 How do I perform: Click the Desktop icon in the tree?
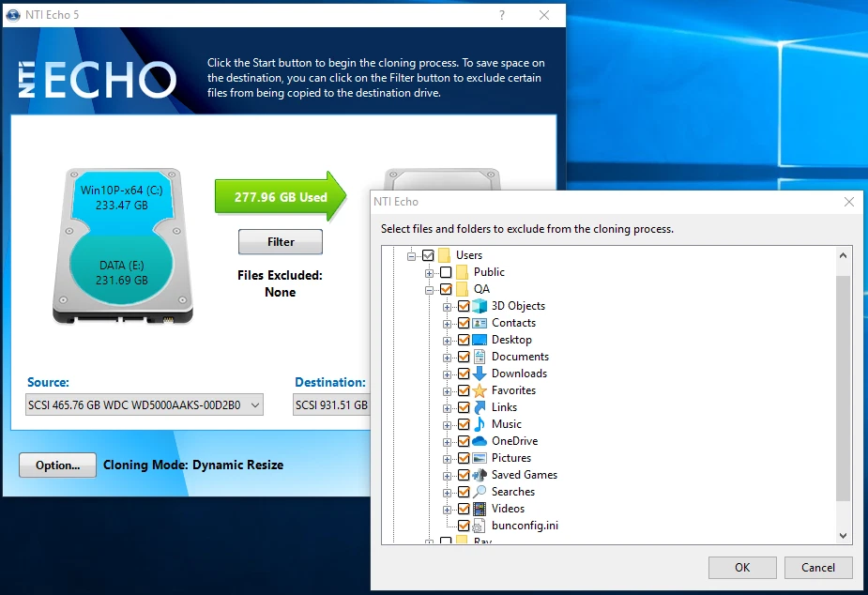pos(479,340)
